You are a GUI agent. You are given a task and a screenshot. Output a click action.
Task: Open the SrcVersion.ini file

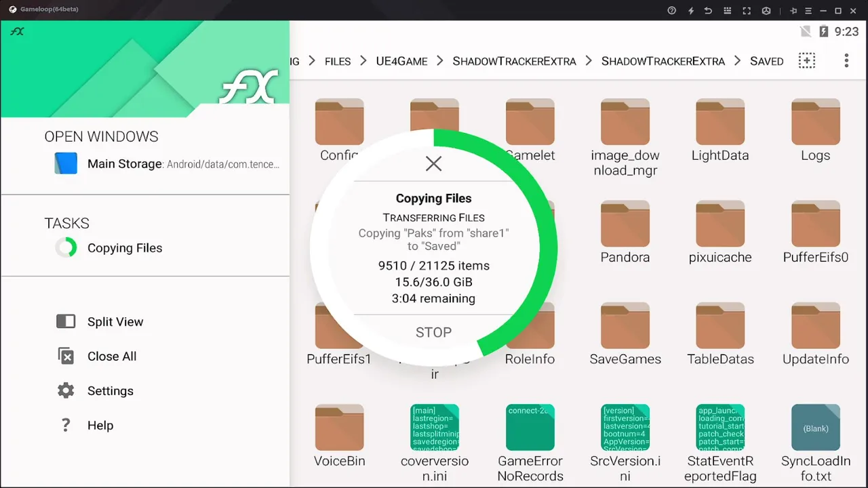625,443
